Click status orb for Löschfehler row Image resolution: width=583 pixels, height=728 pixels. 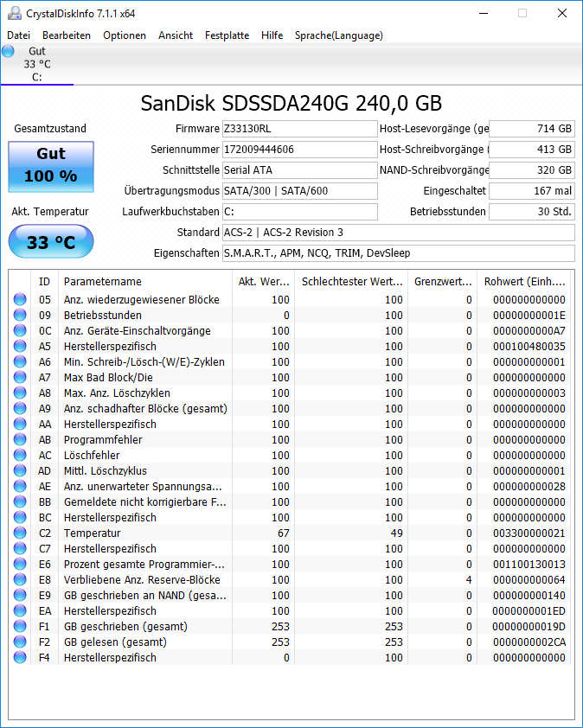click(x=20, y=455)
